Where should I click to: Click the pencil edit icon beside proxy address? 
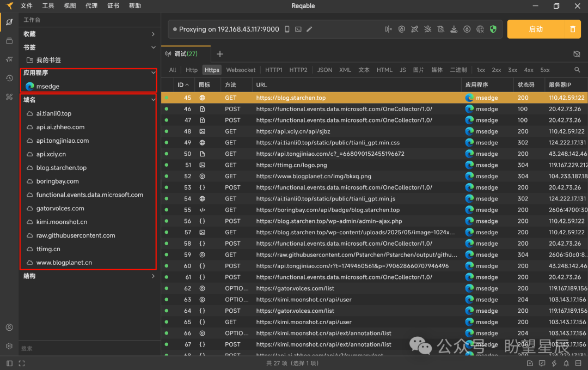[x=309, y=29]
